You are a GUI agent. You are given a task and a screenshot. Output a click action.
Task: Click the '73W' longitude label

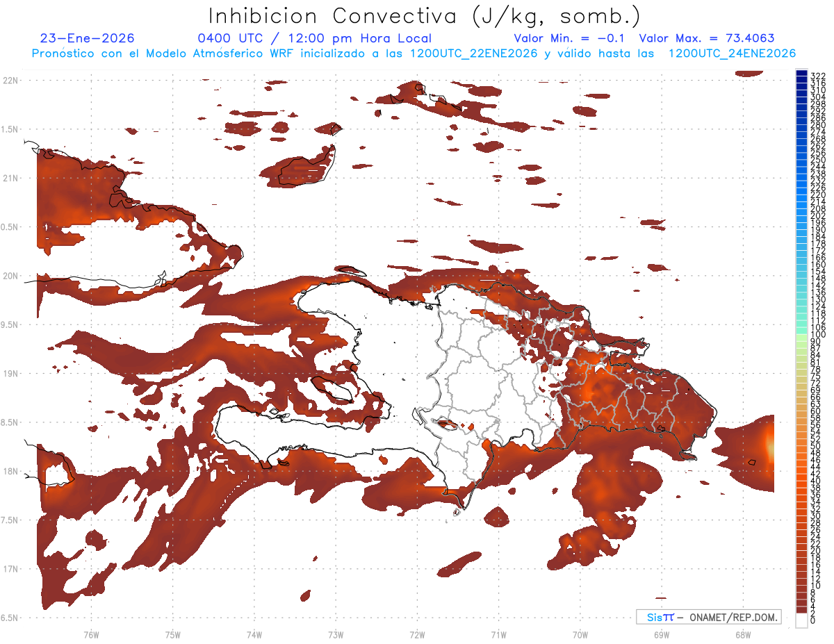[x=336, y=634]
